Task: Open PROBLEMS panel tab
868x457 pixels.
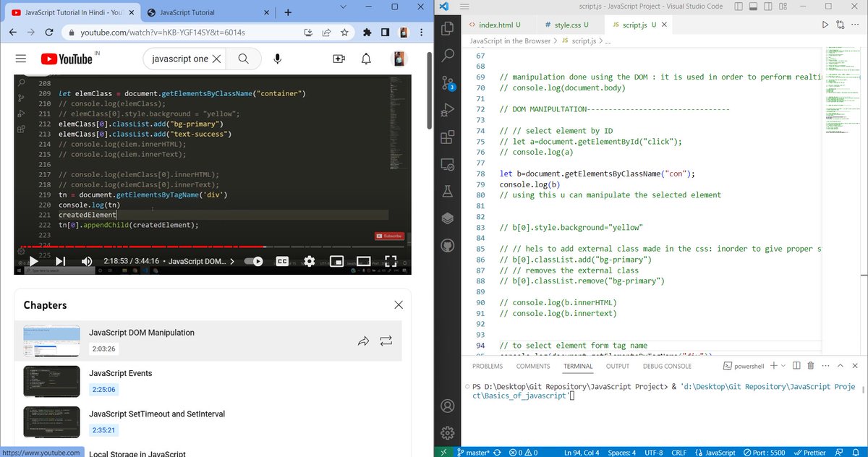Action: pyautogui.click(x=488, y=366)
